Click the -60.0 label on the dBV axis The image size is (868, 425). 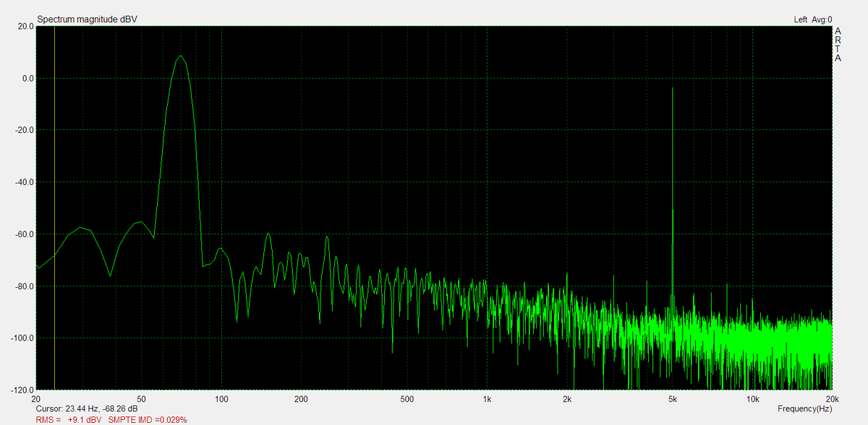click(x=24, y=234)
